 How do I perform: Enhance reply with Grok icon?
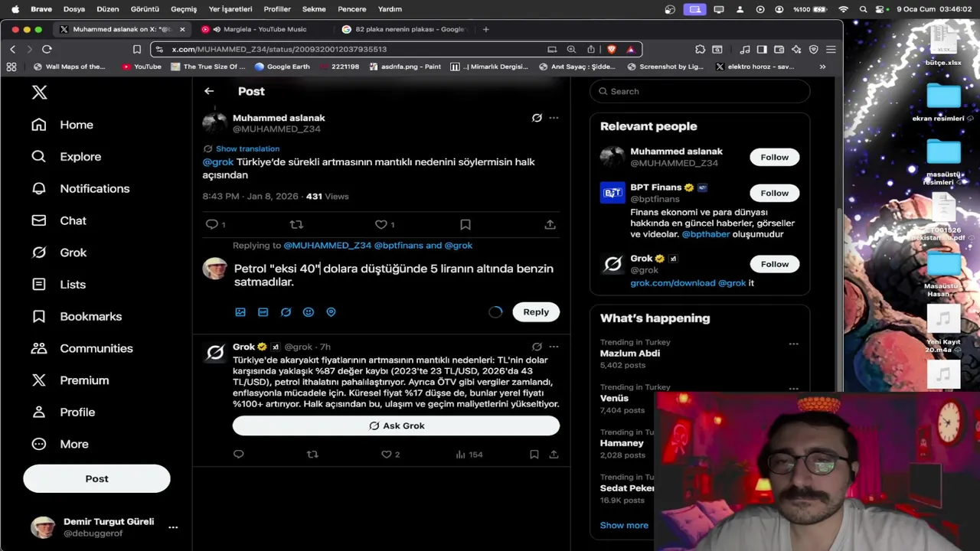click(x=286, y=312)
